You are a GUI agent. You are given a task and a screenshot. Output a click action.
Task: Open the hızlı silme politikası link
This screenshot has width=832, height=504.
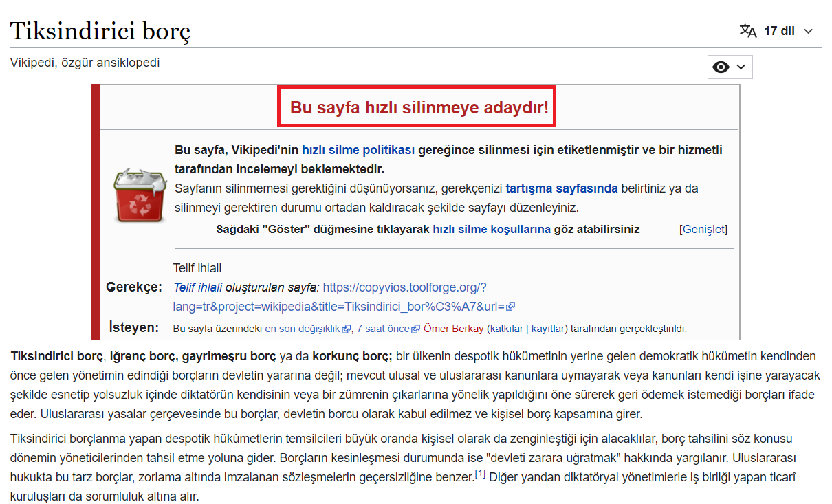coord(358,150)
